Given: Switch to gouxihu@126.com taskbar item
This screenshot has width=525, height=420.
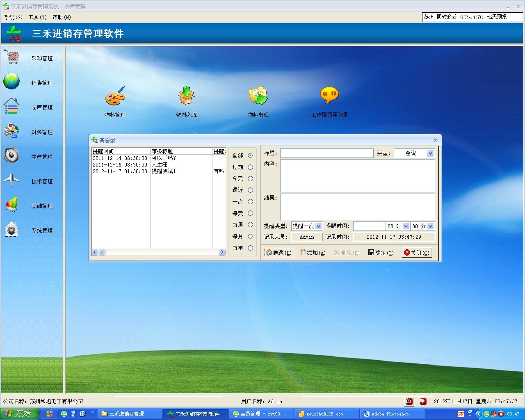Looking at the screenshot, I should click(326, 414).
